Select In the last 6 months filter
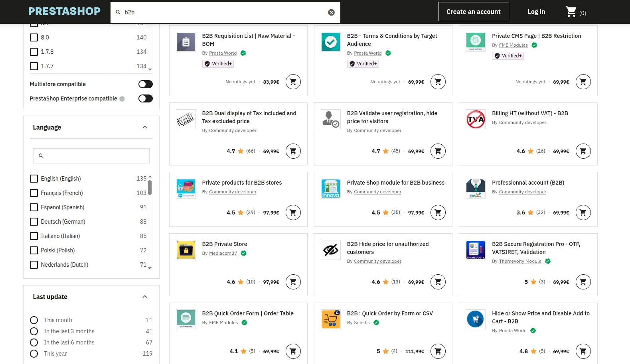 point(34,342)
